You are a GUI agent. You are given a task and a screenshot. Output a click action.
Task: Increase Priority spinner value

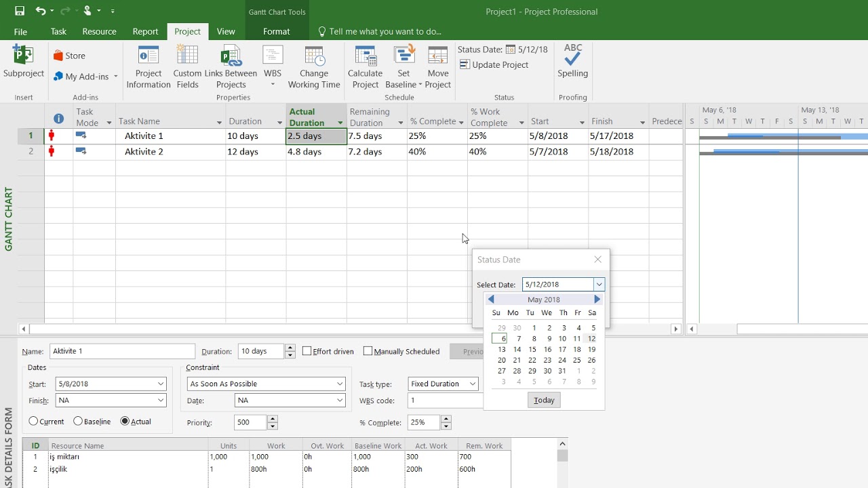coord(273,419)
